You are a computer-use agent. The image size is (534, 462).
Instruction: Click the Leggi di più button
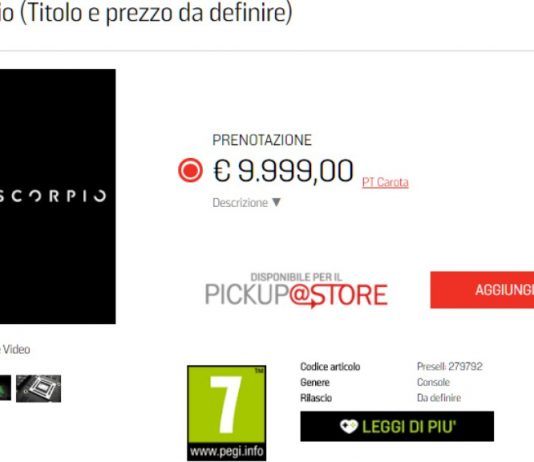pos(397,426)
